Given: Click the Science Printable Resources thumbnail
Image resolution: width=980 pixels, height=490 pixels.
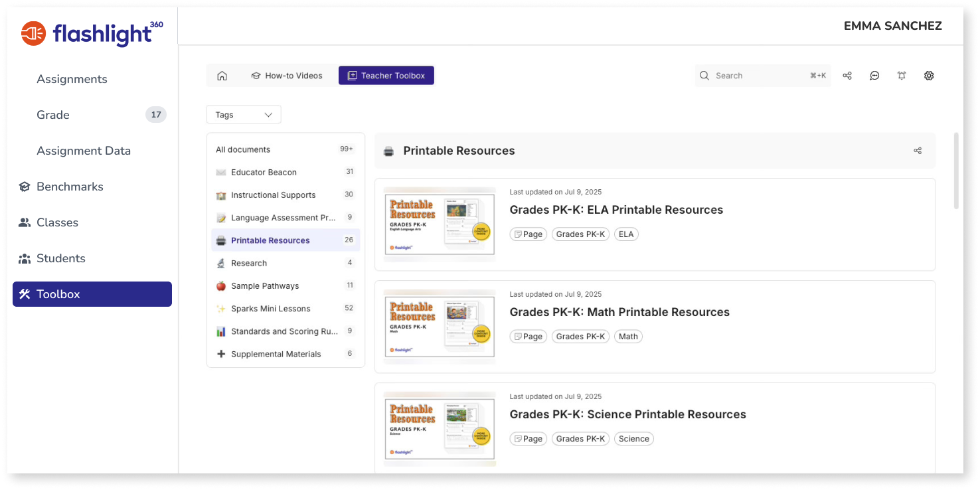Looking at the screenshot, I should pos(440,429).
